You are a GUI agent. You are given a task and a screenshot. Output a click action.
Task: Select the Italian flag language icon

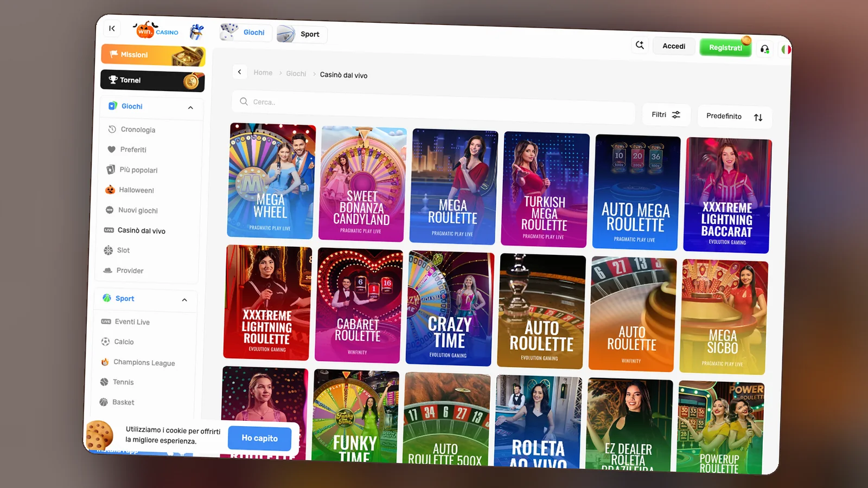[786, 49]
